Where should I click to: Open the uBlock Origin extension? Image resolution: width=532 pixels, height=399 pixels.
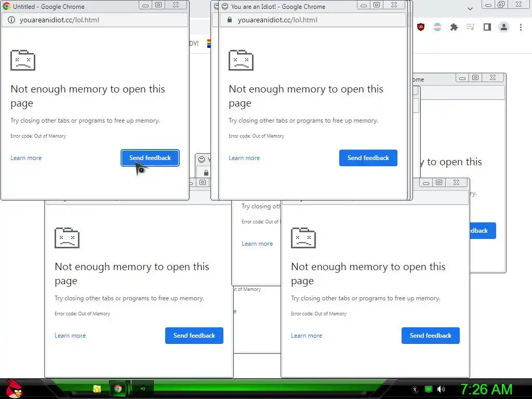click(x=421, y=27)
